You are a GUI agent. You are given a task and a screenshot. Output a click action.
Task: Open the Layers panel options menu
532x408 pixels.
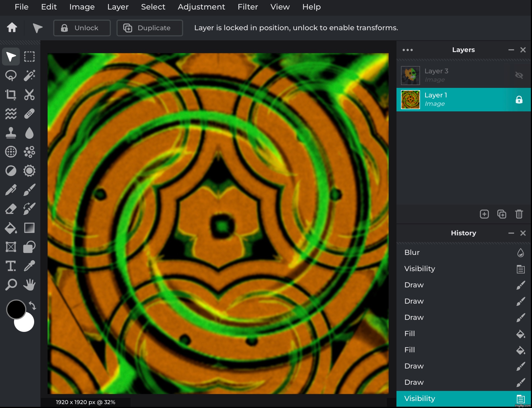pyautogui.click(x=407, y=50)
